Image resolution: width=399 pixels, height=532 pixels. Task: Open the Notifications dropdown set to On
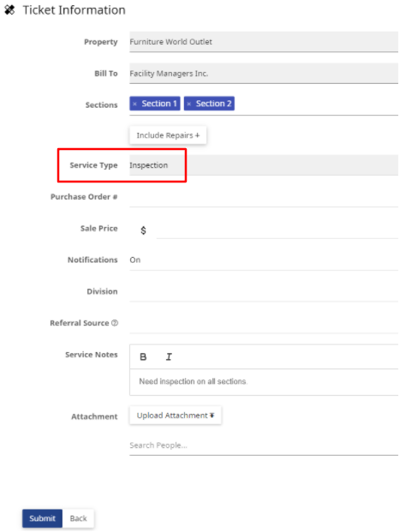click(264, 260)
